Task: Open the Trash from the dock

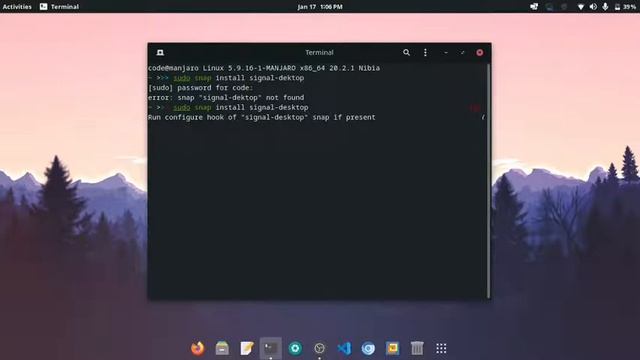Action: point(417,348)
